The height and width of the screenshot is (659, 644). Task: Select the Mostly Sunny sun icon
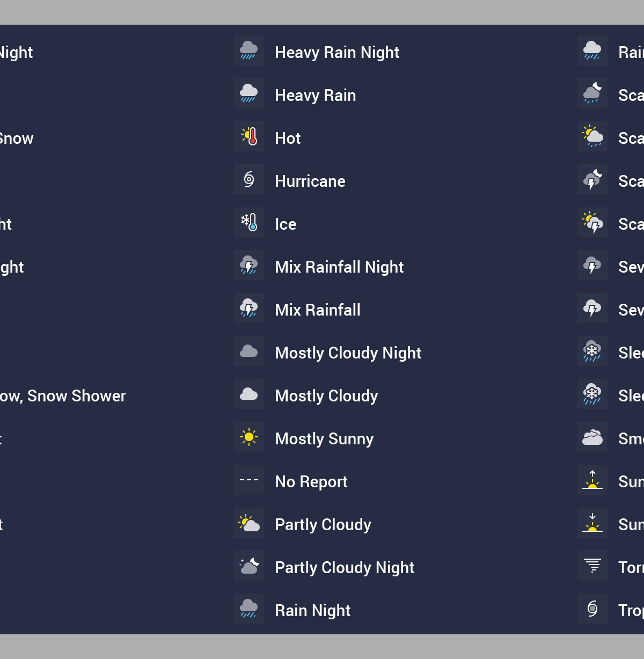(249, 437)
